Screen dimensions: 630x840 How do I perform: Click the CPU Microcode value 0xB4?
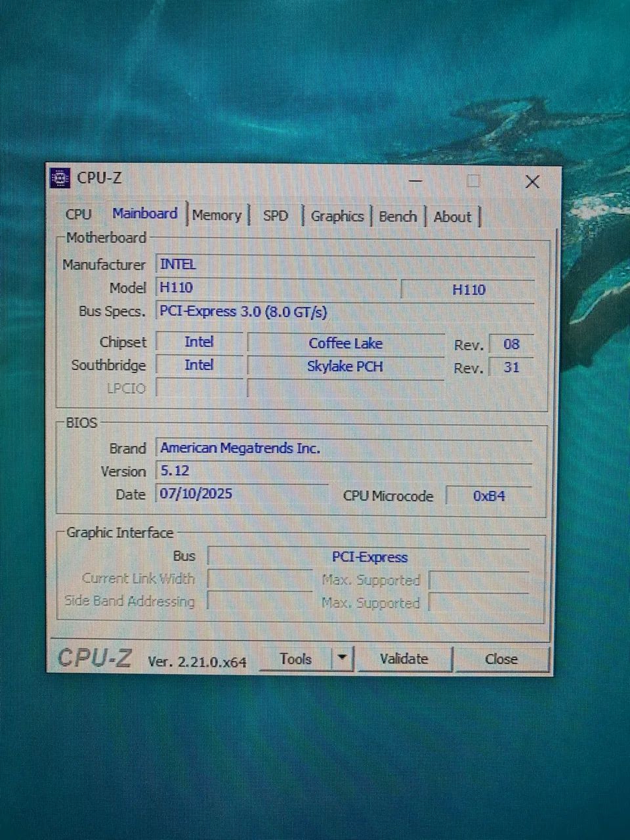pos(489,496)
